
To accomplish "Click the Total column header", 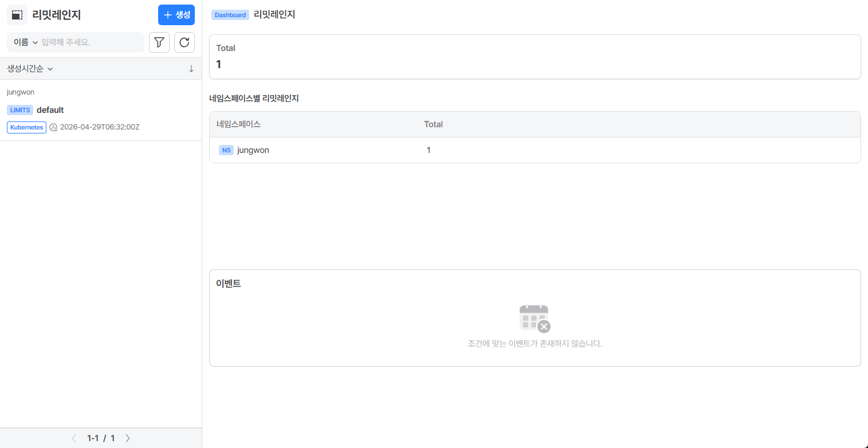I will (433, 124).
